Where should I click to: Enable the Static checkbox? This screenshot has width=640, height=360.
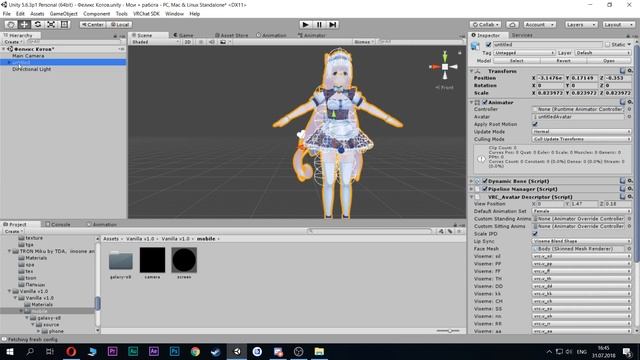(607, 44)
